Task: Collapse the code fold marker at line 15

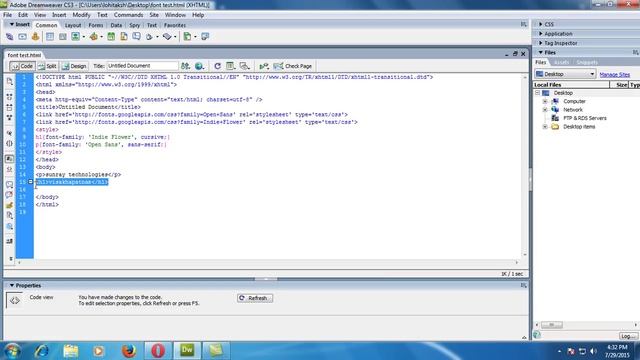Action: pyautogui.click(x=31, y=182)
